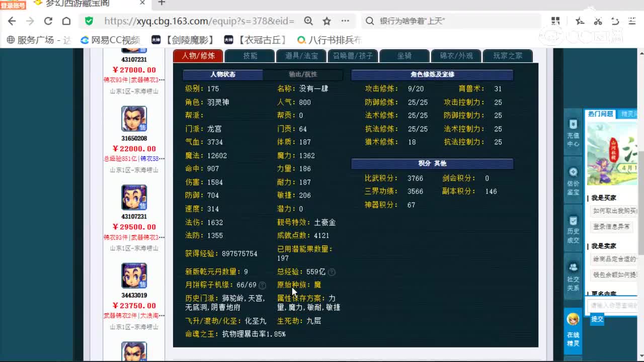
Task: Select the 热门问题 tab in help panel
Action: (601, 114)
